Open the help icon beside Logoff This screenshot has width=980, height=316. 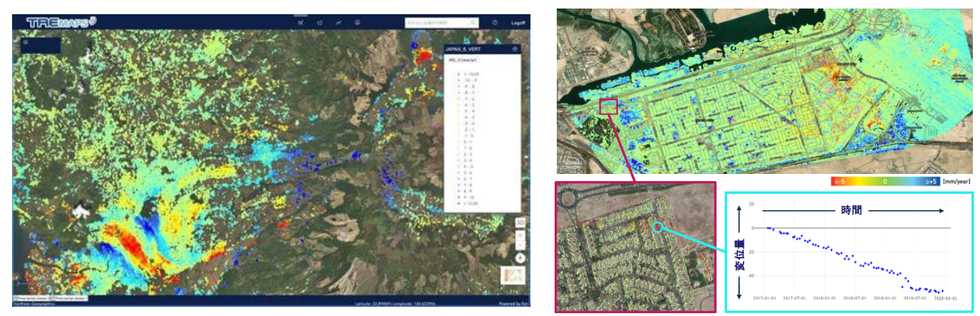(x=494, y=23)
